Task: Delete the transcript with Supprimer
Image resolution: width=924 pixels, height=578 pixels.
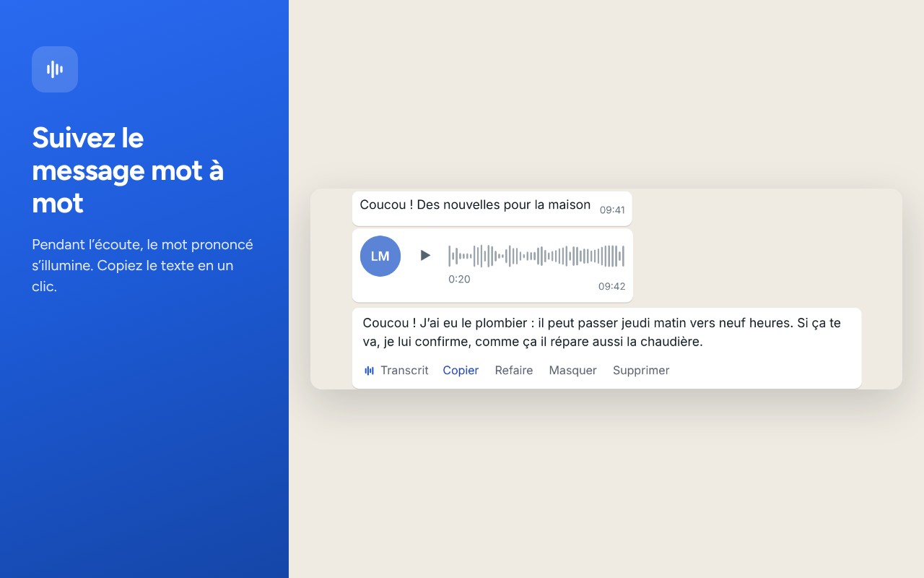Action: 641,371
